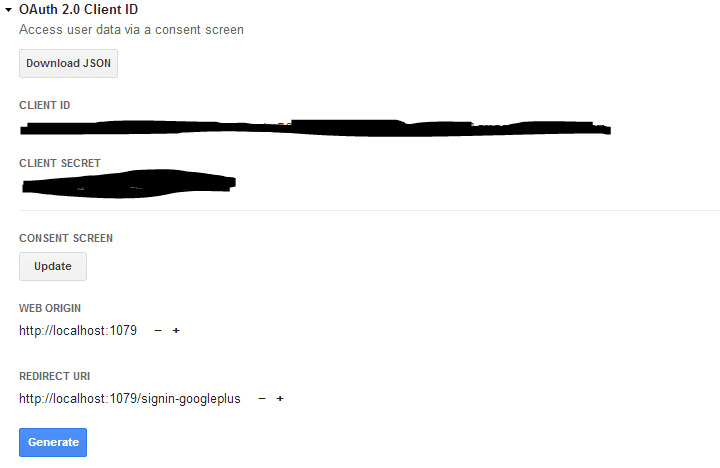Screen dimensions: 720x468
Task: Add another web origin with plus icon
Action: (176, 331)
